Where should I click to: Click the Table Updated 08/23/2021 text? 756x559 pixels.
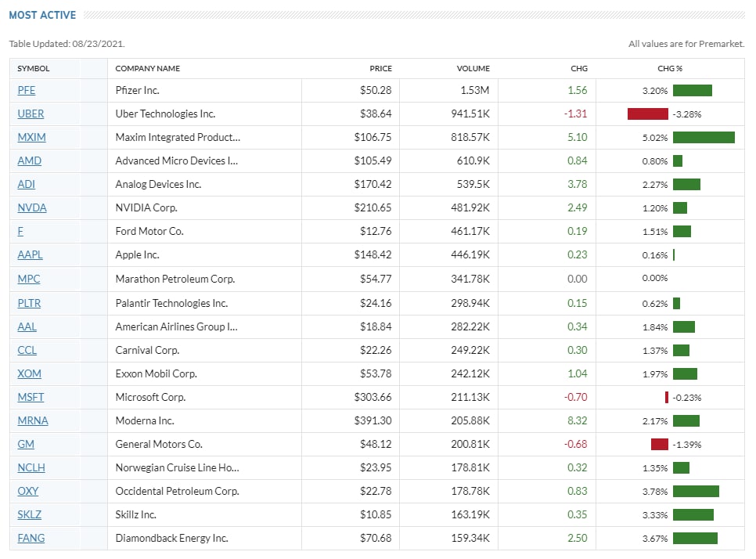click(67, 44)
